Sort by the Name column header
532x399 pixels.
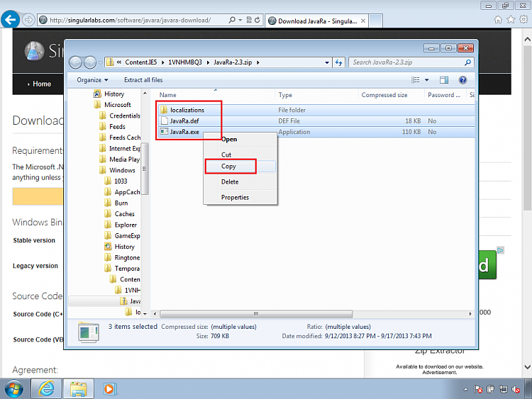(x=215, y=95)
